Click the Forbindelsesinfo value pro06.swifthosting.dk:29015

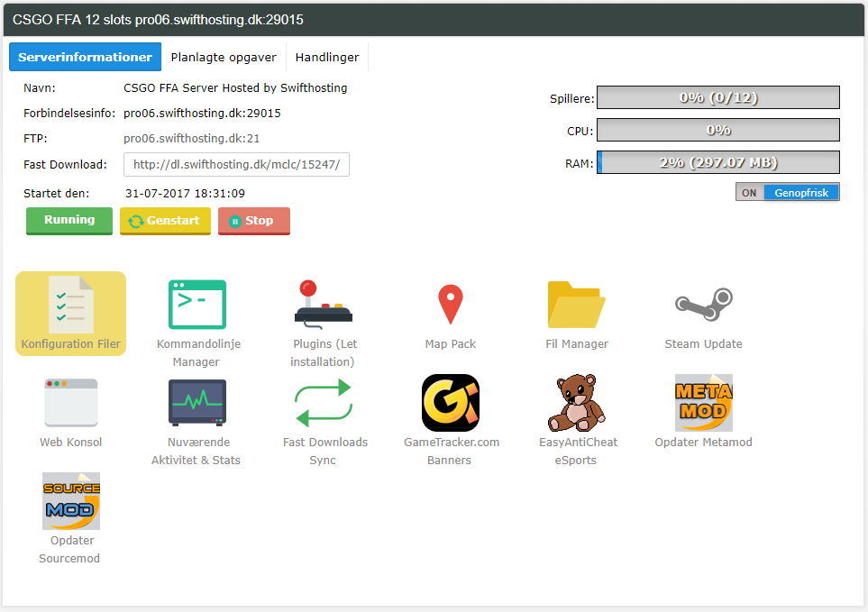coord(202,114)
